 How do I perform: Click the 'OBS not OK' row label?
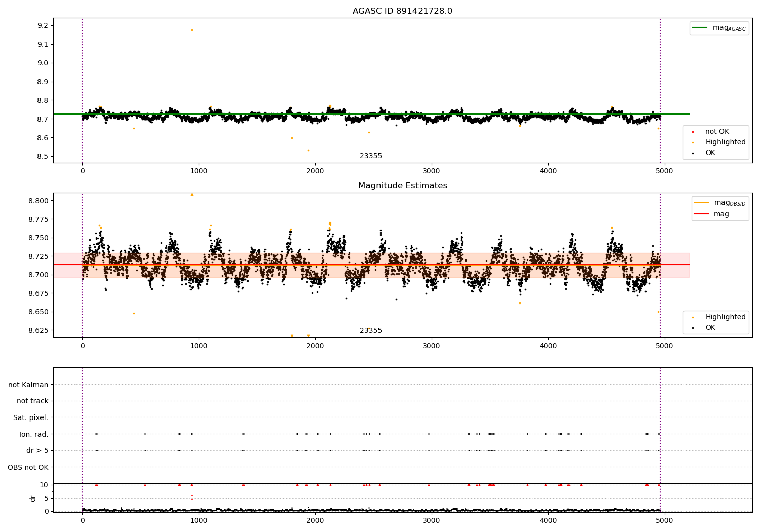tap(28, 467)
